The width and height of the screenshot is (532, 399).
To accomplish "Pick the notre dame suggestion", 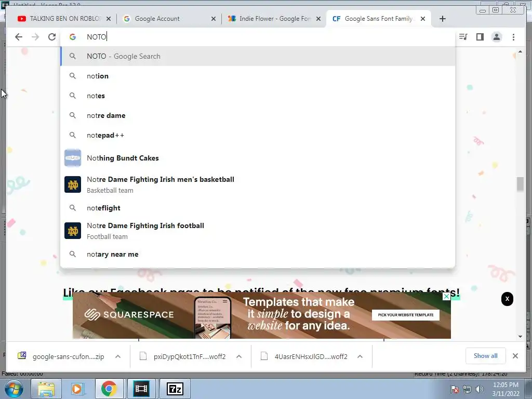I will [258, 115].
